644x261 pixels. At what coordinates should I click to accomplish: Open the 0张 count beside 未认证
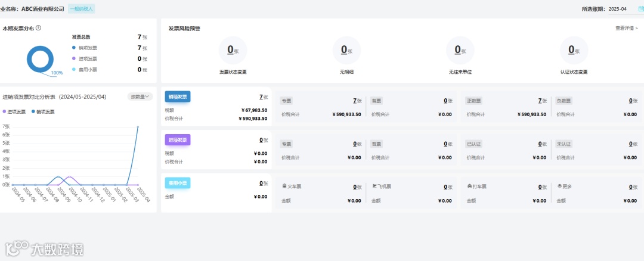pyautogui.click(x=633, y=144)
